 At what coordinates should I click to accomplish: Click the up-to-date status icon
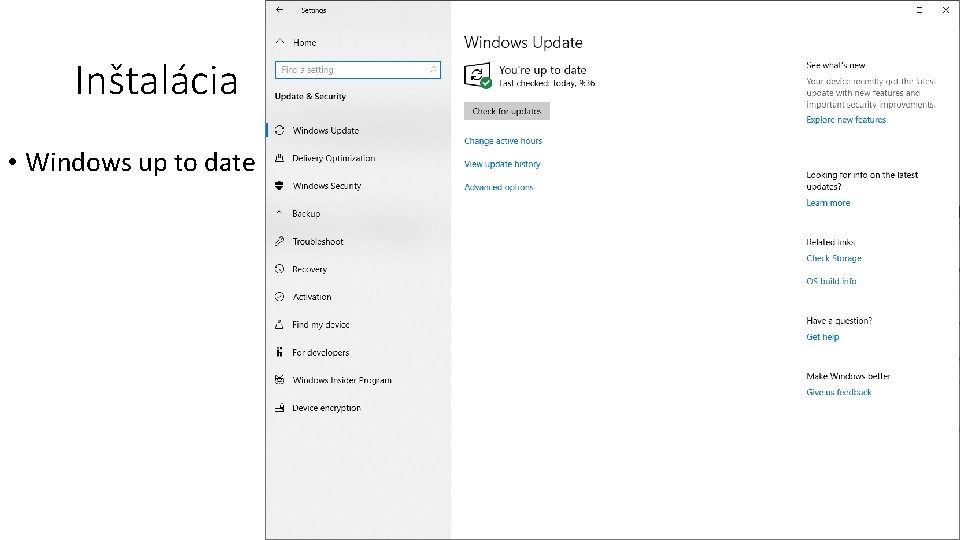click(x=478, y=76)
